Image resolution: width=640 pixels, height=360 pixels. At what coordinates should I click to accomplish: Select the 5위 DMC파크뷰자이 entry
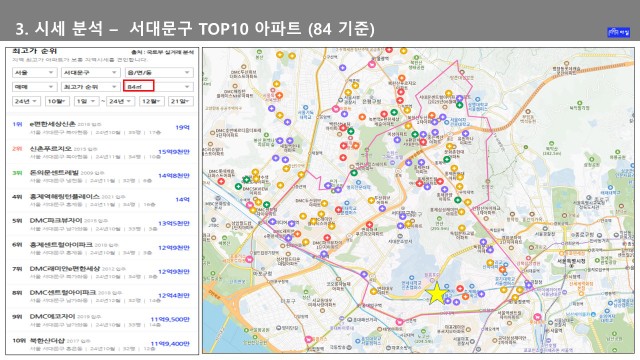[x=102, y=224]
